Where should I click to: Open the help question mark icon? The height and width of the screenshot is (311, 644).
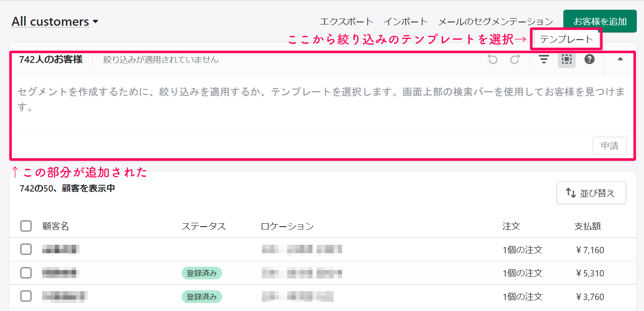tap(590, 59)
